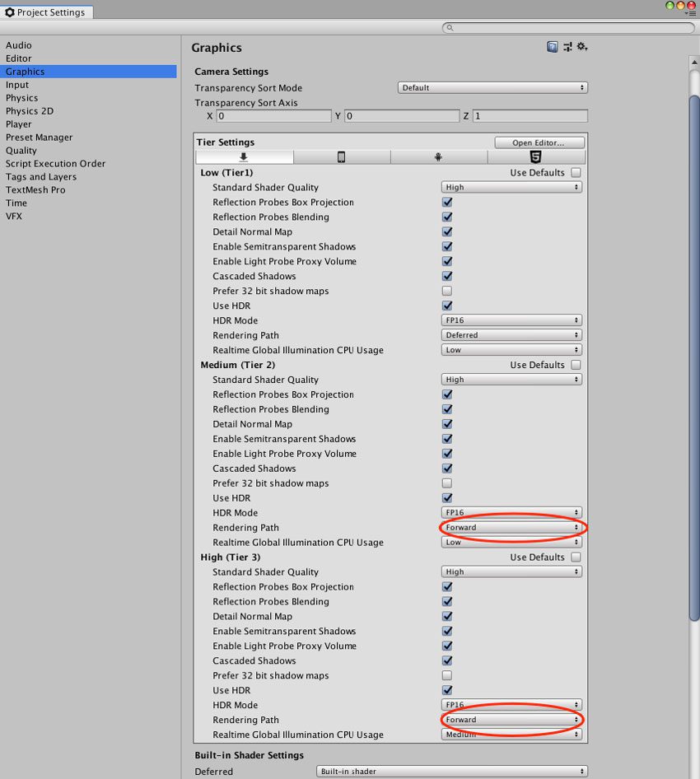Toggle Tier1 Prefer 32 bit shadow maps

(x=447, y=291)
